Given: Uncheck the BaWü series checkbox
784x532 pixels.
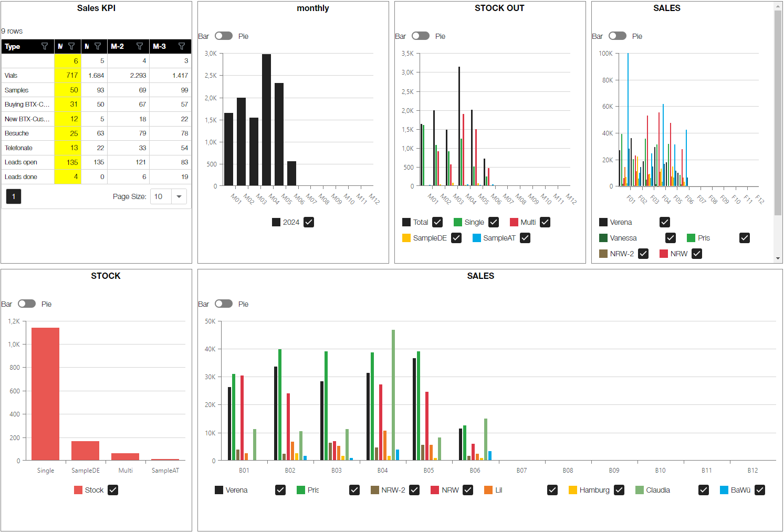Looking at the screenshot, I should pos(760,490).
